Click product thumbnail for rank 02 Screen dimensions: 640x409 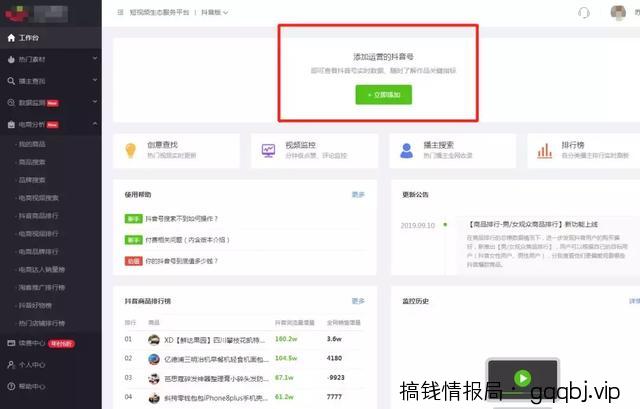154,359
